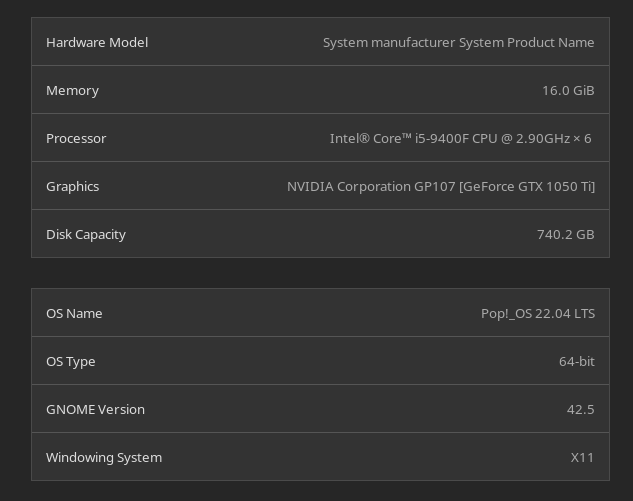Select the Pop!_OS 22.04 LTS value
This screenshot has width=633, height=501.
pyautogui.click(x=538, y=313)
